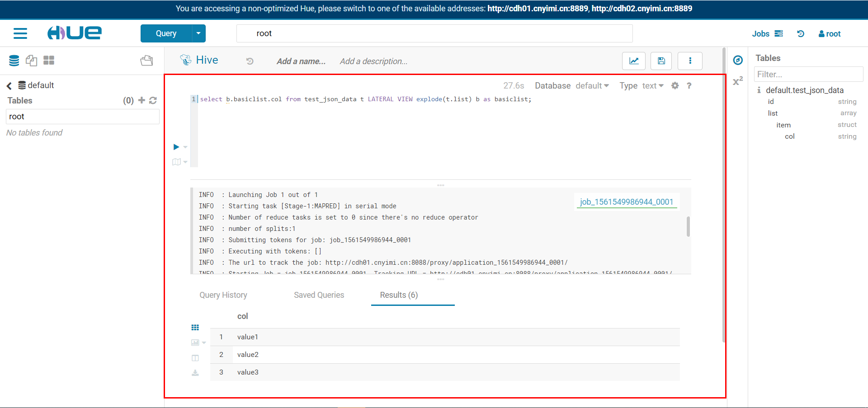Click the plus icon to create a table
The height and width of the screenshot is (408, 868).
point(141,100)
